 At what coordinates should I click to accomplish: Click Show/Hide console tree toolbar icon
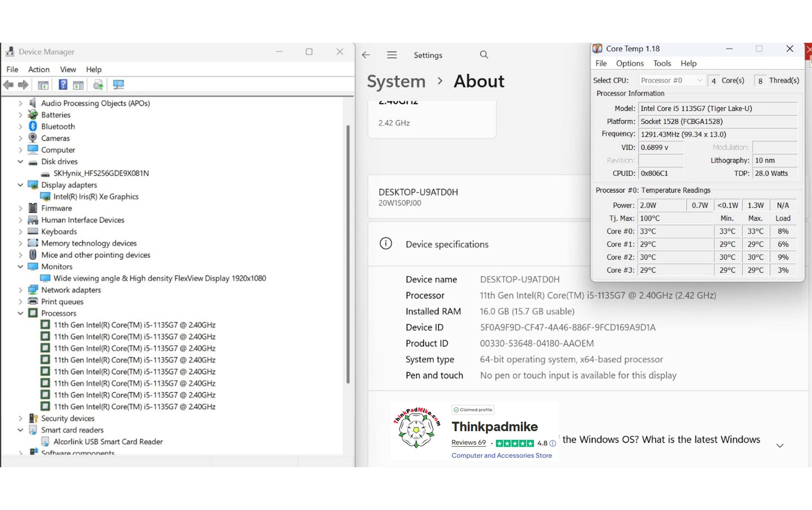point(43,85)
